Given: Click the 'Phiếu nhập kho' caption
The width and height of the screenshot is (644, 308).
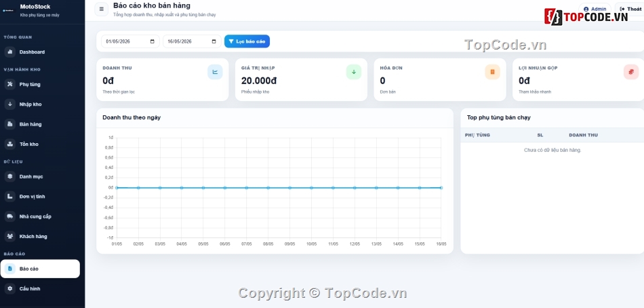Looking at the screenshot, I should click(x=255, y=92).
